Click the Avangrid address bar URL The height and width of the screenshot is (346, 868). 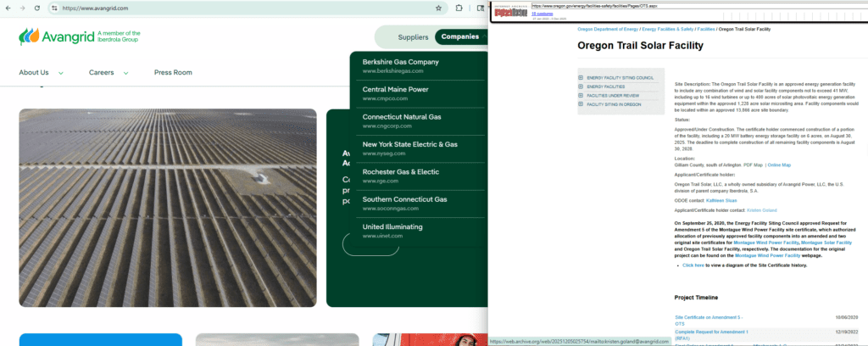tap(95, 8)
